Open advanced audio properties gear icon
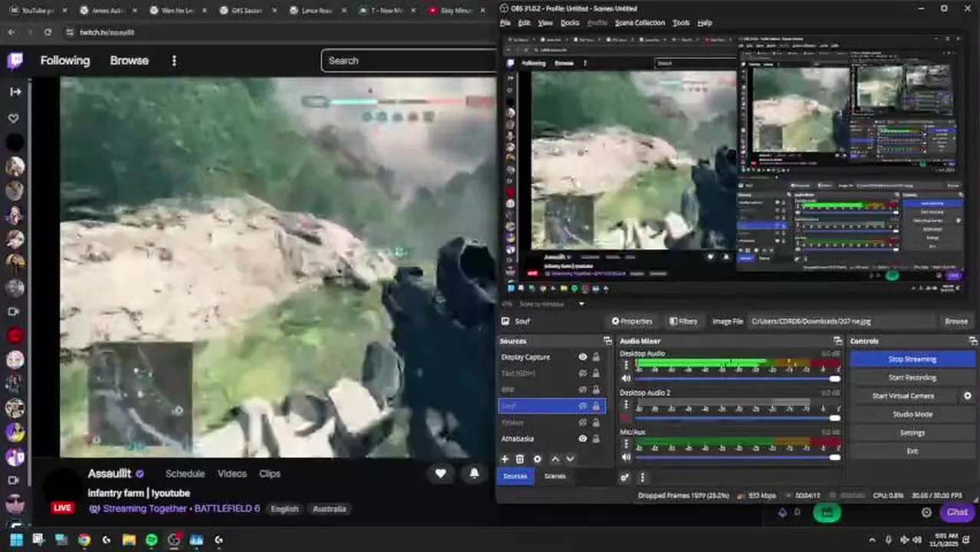Screen dimensions: 980x552 coord(625,477)
